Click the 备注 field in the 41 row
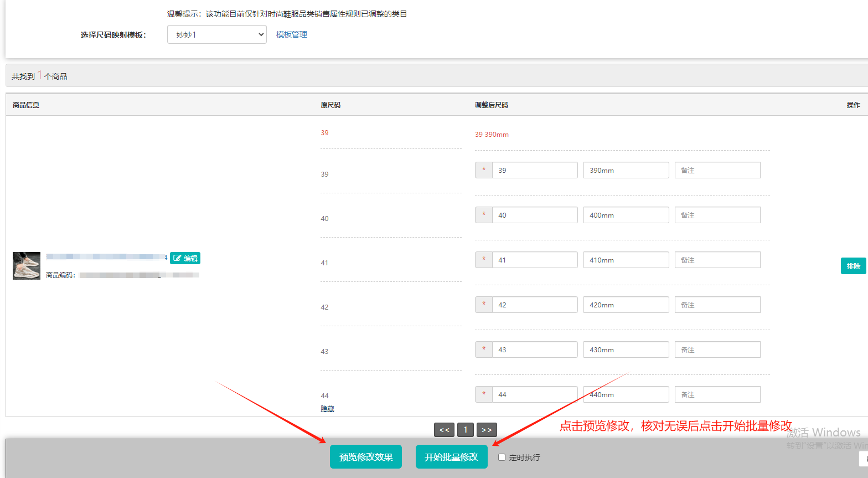 click(717, 260)
